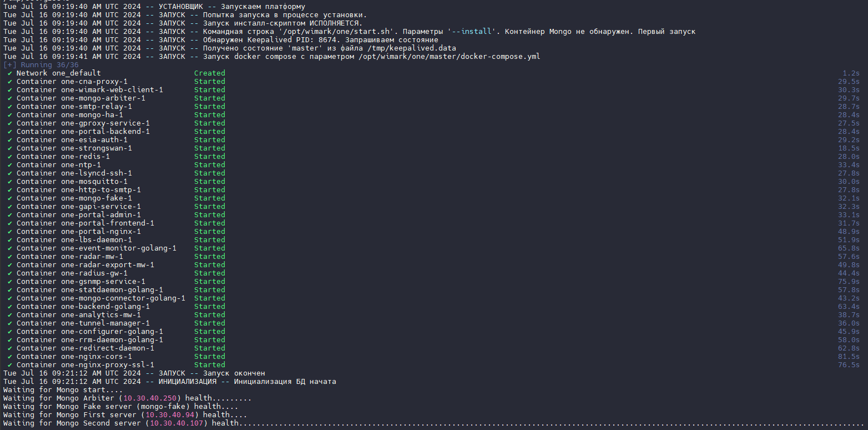This screenshot has height=430, width=868.
Task: Click the 'one-radar-export-mw-1' container name
Action: click(108, 265)
